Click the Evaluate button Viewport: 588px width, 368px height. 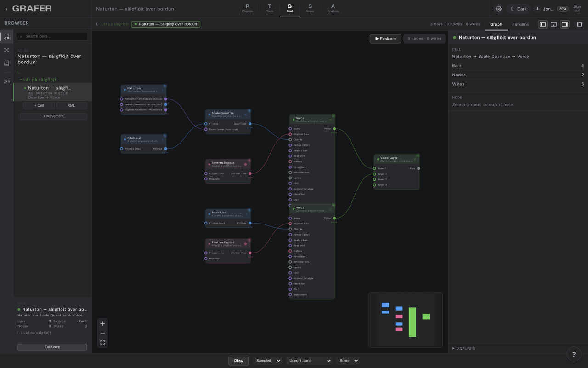click(x=385, y=39)
